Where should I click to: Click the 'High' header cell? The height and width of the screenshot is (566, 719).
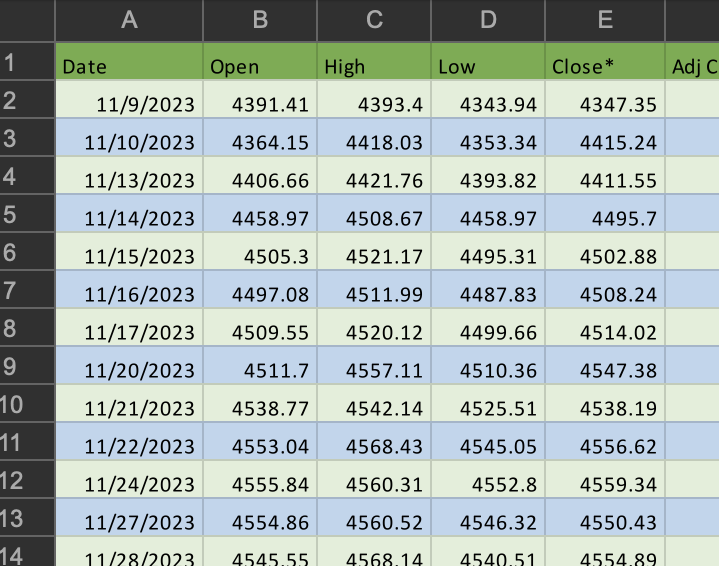click(374, 61)
